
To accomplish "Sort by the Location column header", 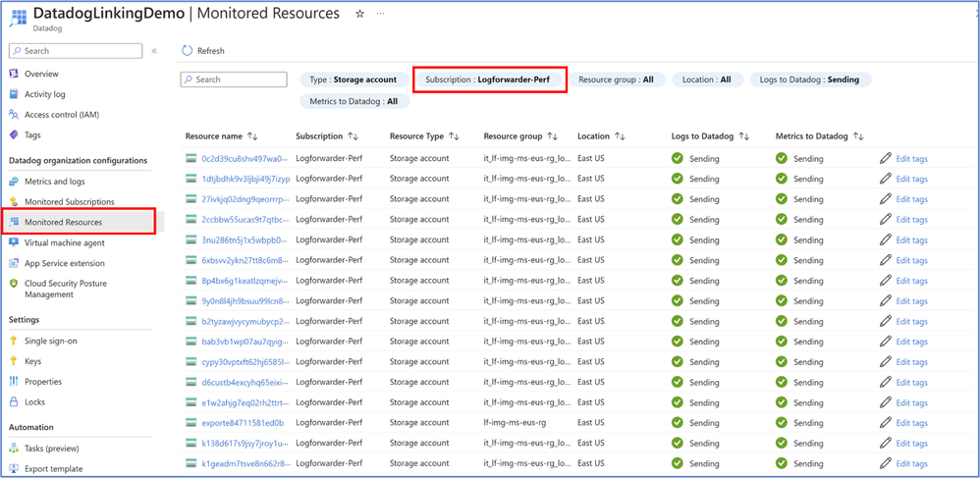I will click(x=601, y=136).
